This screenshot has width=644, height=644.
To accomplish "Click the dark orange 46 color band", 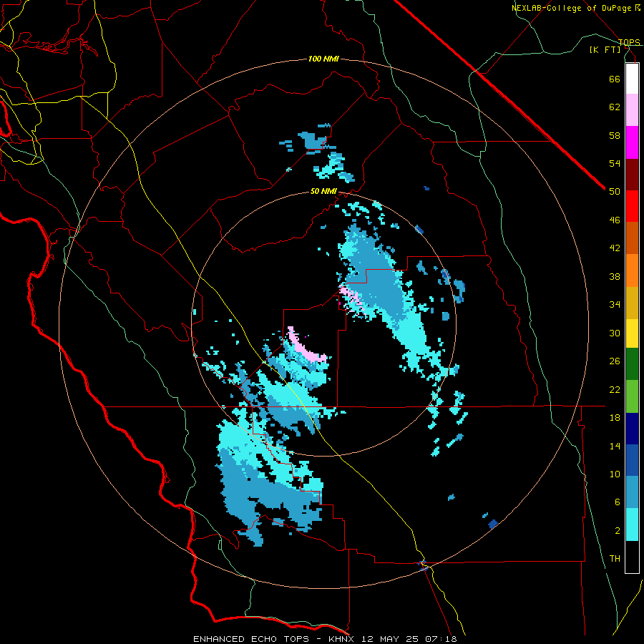I will tap(632, 238).
